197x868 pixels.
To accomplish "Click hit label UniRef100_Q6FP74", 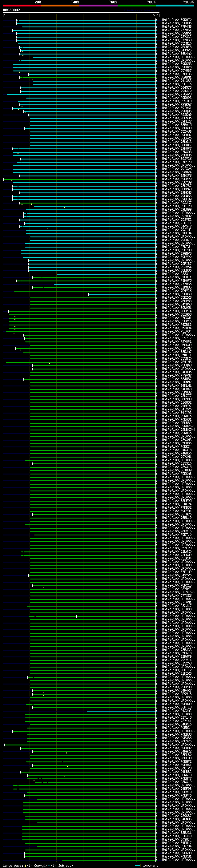I will pyautogui.click(x=176, y=311).
